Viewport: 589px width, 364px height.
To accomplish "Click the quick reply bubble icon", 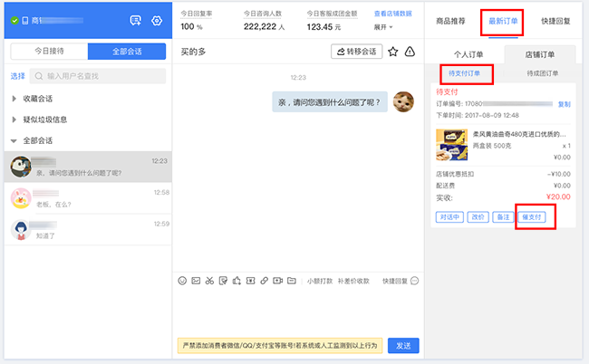I will [415, 281].
